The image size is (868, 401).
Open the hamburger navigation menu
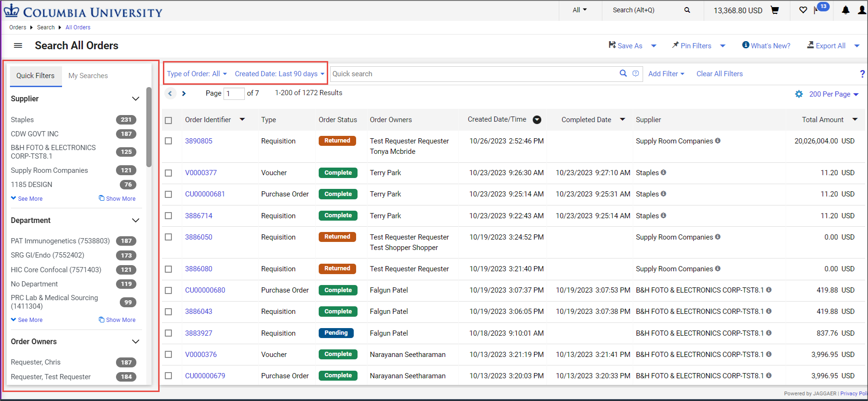18,45
